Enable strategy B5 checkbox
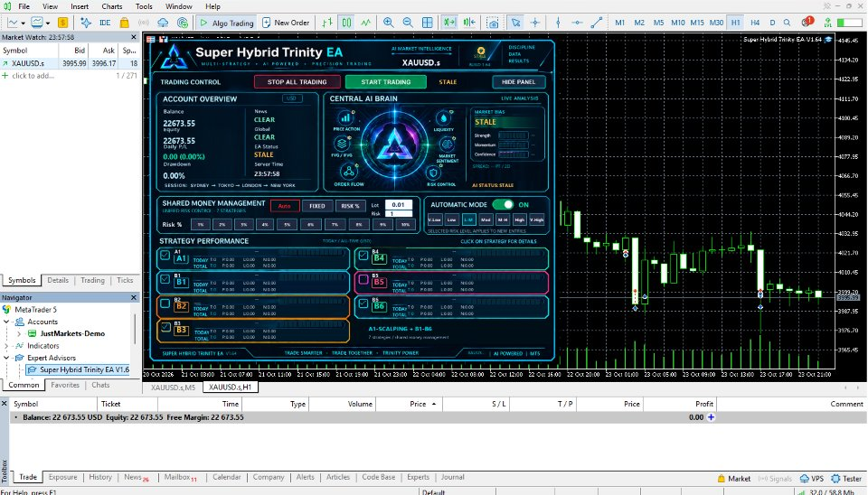The width and height of the screenshot is (868, 495). click(x=363, y=279)
